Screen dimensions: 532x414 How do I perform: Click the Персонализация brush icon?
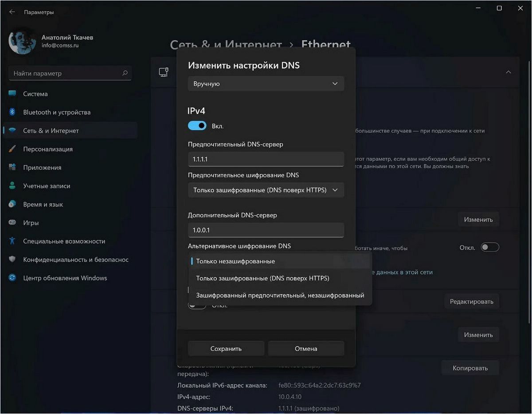tap(12, 149)
